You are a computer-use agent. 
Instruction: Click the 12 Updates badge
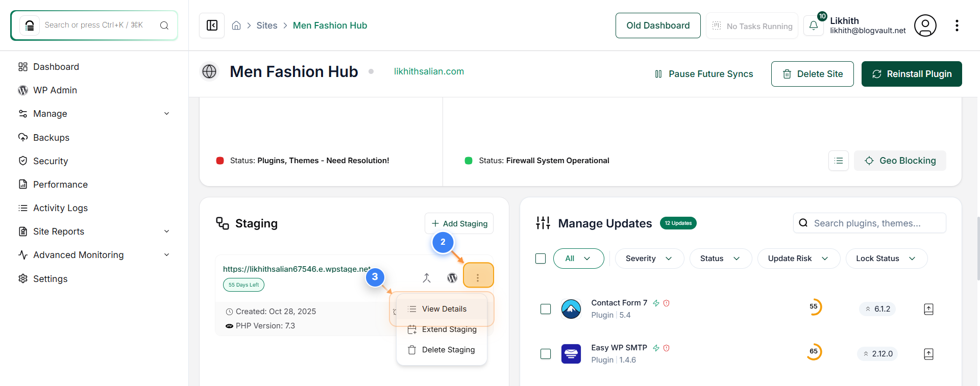[678, 223]
